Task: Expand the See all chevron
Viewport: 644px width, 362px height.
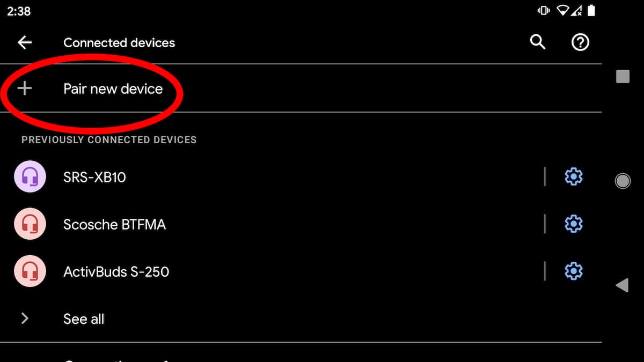Action: point(25,319)
